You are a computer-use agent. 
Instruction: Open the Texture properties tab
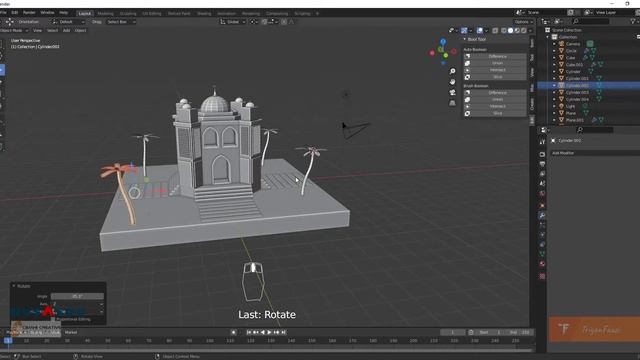542,276
